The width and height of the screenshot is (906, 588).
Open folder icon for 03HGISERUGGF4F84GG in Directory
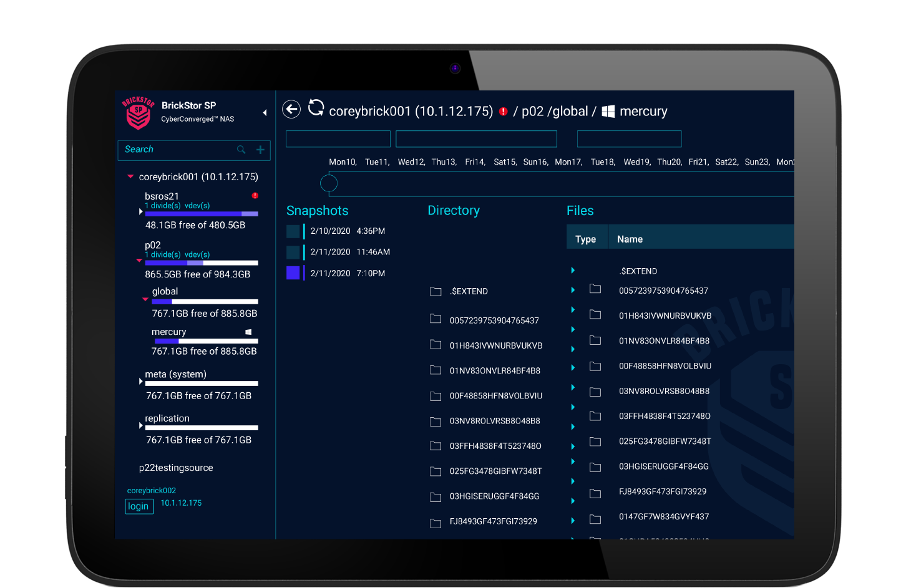tap(436, 497)
